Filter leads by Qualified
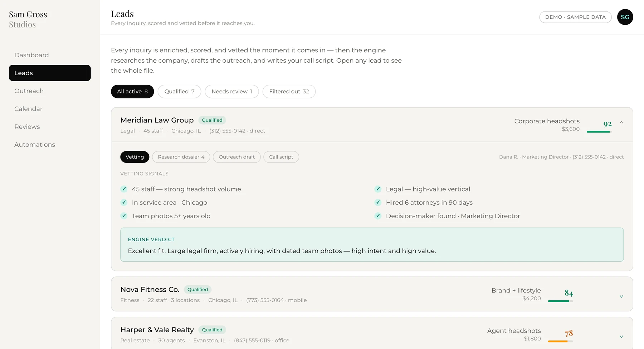 [x=179, y=92]
